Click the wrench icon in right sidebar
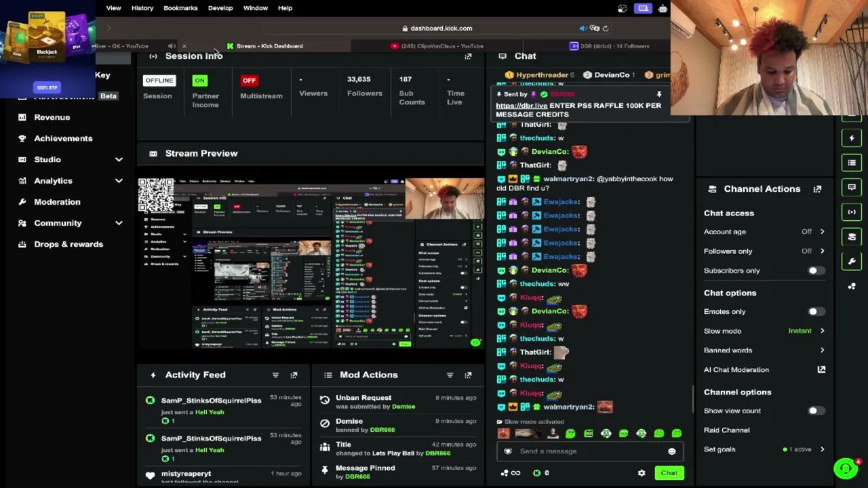Viewport: 868px width, 488px height. [852, 261]
